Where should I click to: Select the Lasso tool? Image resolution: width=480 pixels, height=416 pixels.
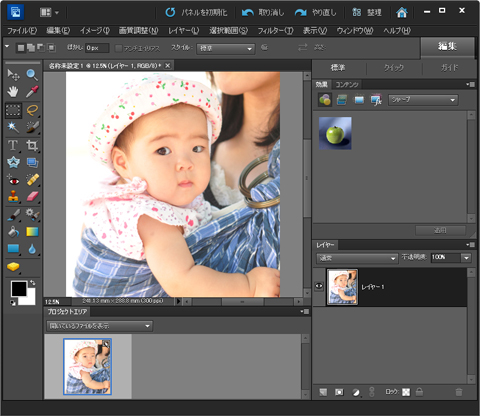click(x=32, y=110)
